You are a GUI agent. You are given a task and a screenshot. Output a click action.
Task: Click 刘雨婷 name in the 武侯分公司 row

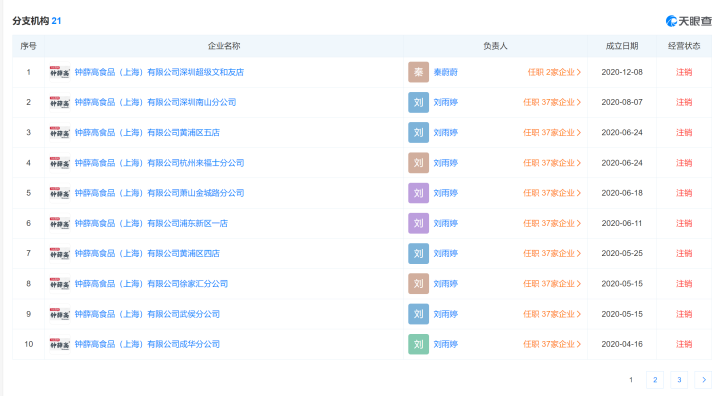[445, 314]
